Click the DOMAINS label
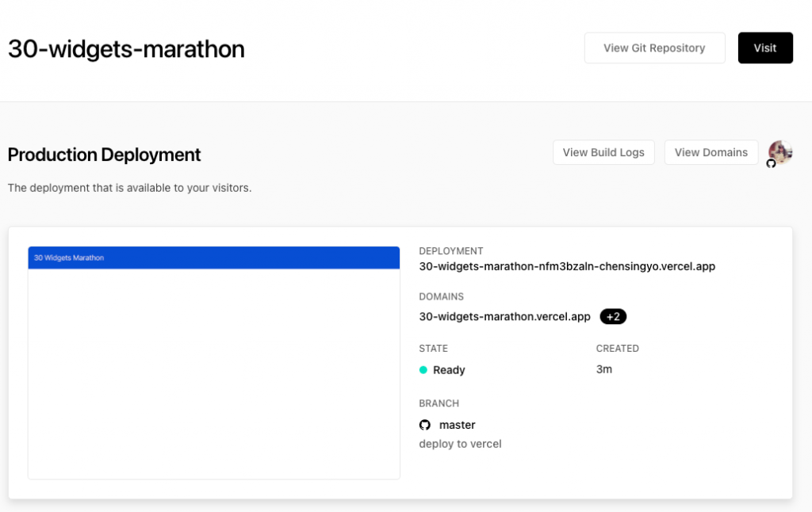The height and width of the screenshot is (512, 812). 441,296
